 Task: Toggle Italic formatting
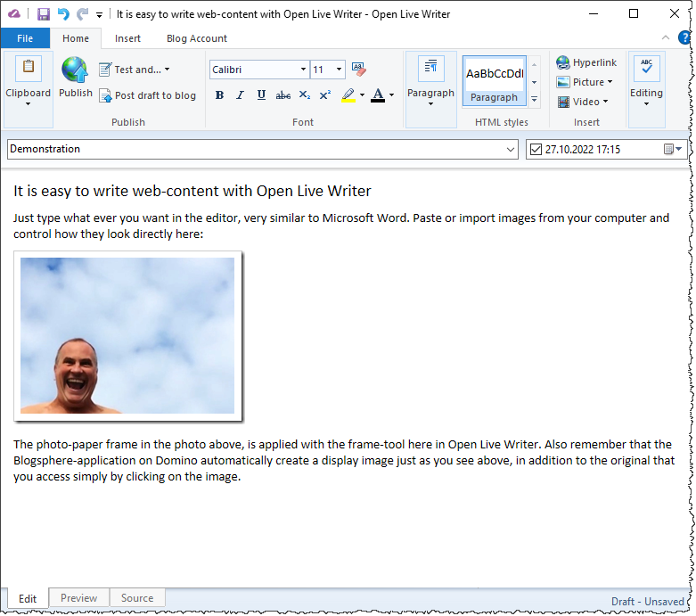click(x=240, y=95)
